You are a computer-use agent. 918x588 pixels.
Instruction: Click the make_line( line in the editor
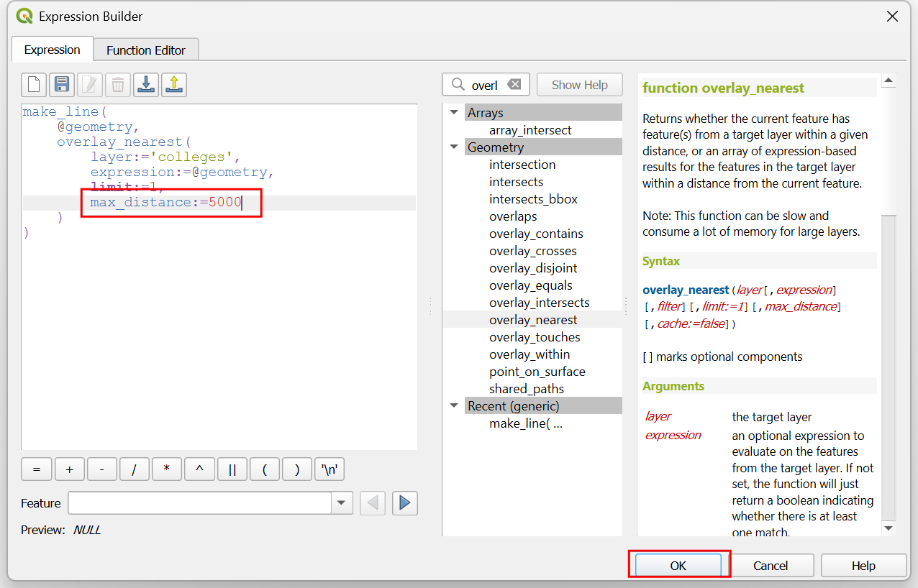[x=65, y=112]
